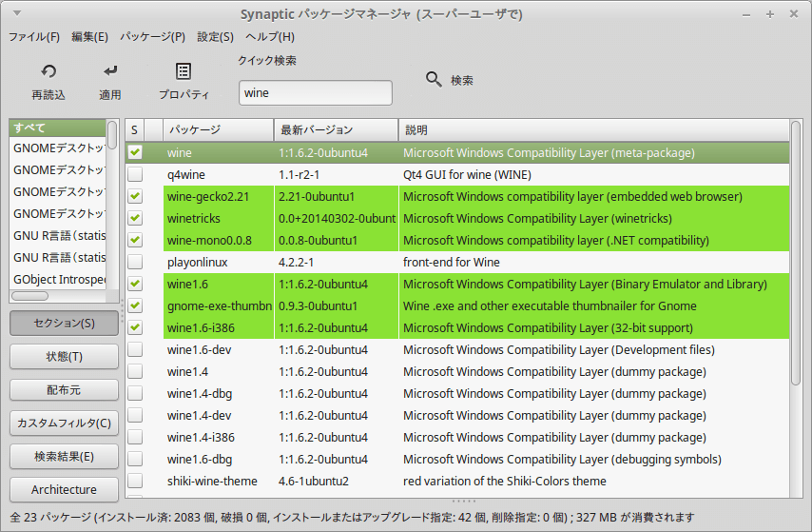Open the 設定(S) menu
This screenshot has height=532, width=812.
click(x=216, y=37)
